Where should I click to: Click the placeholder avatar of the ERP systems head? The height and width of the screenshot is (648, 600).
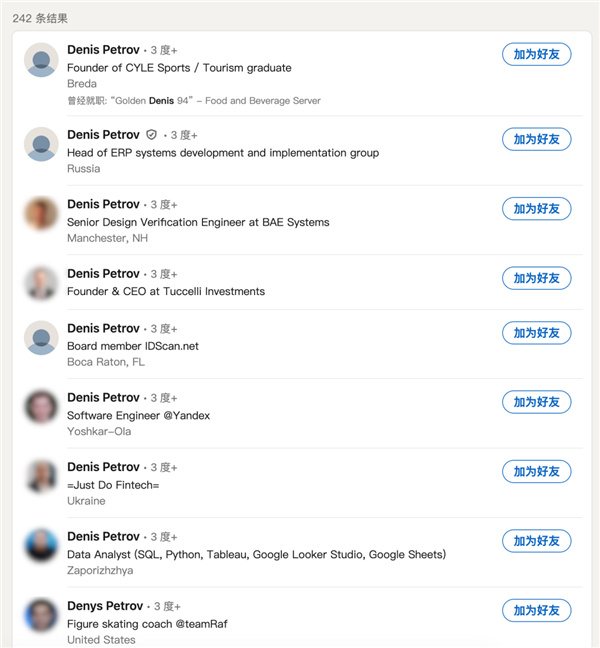(x=41, y=144)
